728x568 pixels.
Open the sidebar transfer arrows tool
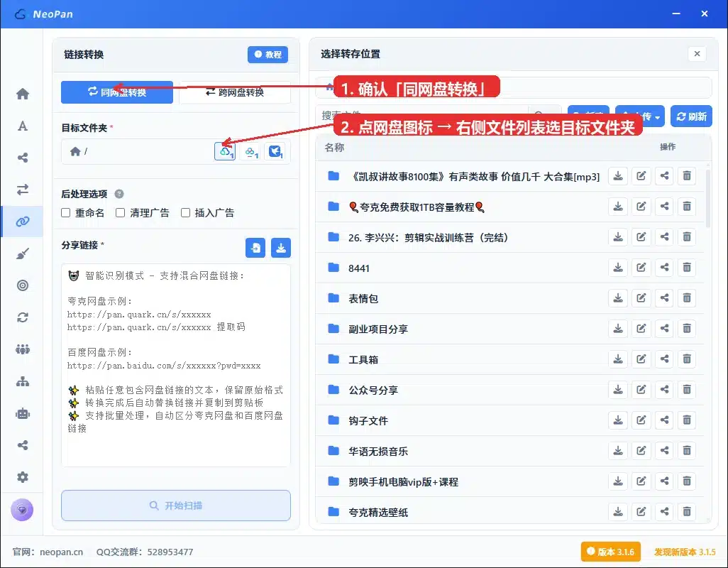pos(22,190)
